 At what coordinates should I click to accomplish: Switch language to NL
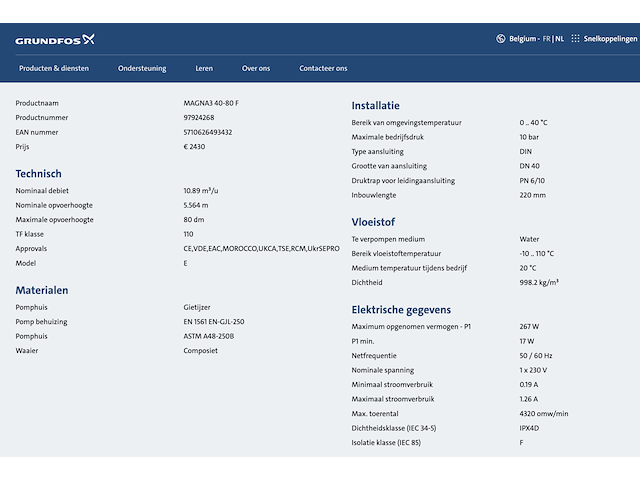560,39
